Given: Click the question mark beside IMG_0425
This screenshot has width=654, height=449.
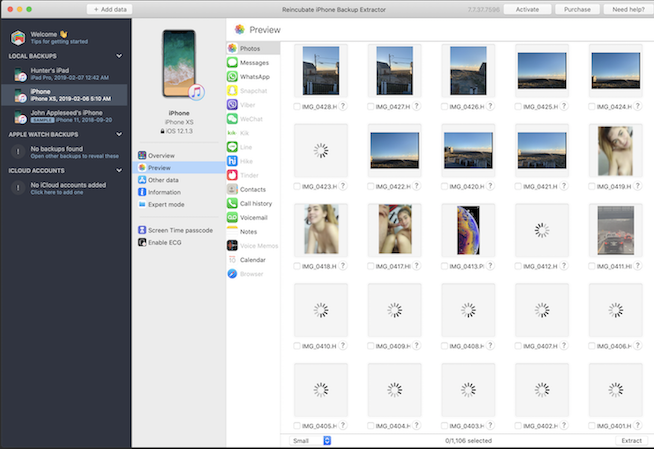Looking at the screenshot, I should (564, 106).
